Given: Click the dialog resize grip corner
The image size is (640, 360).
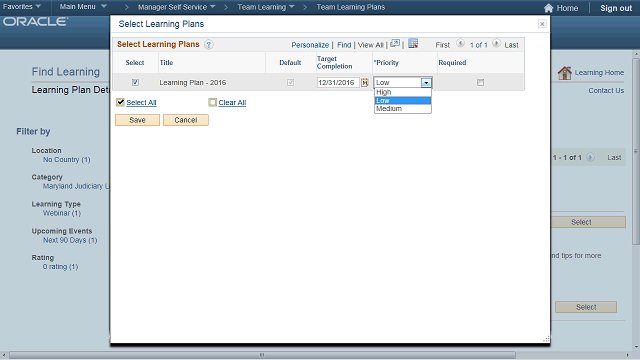Looking at the screenshot, I should tap(546, 339).
